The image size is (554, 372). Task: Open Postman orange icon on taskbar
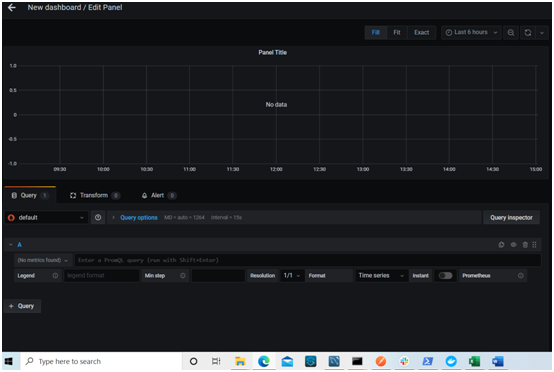pos(381,361)
